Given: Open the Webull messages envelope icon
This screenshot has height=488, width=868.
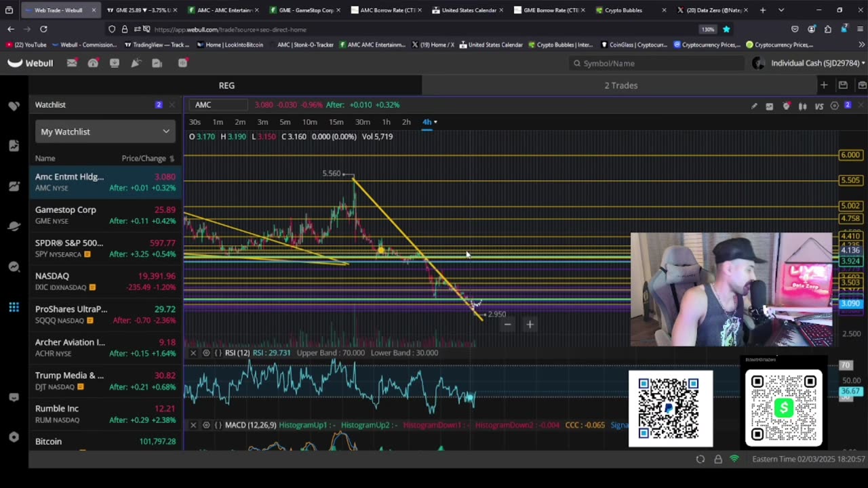Looking at the screenshot, I should pyautogui.click(x=72, y=63).
